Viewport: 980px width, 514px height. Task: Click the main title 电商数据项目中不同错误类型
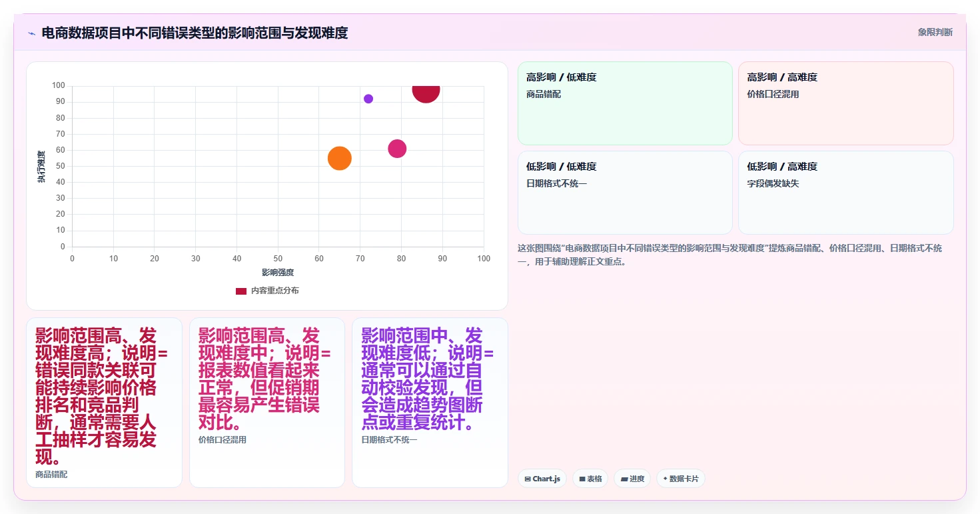(x=195, y=33)
